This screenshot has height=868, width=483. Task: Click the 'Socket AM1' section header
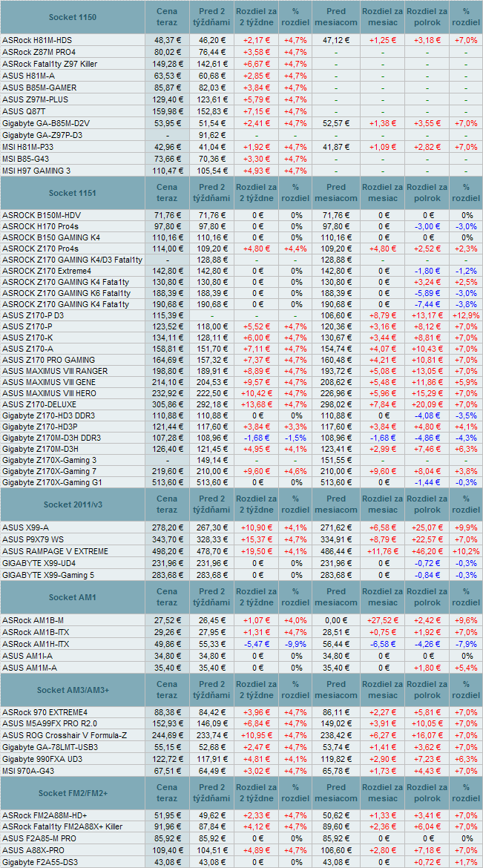pyautogui.click(x=73, y=597)
